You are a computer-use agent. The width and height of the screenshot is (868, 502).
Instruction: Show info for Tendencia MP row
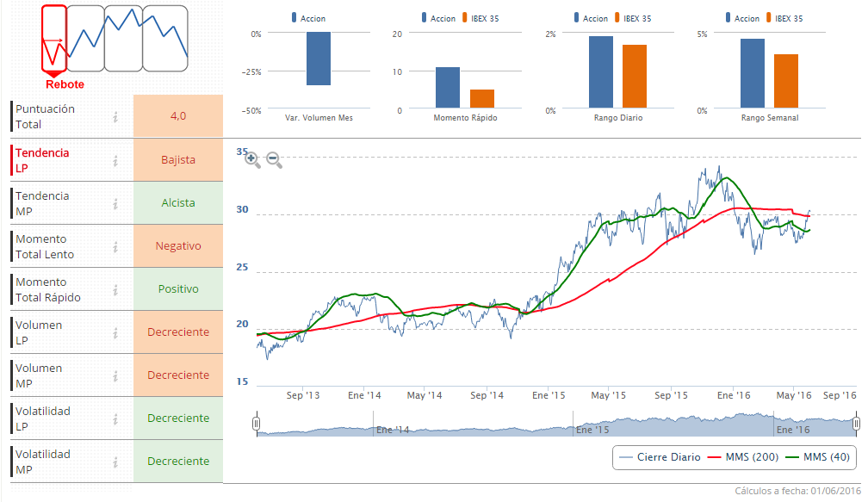tap(115, 203)
